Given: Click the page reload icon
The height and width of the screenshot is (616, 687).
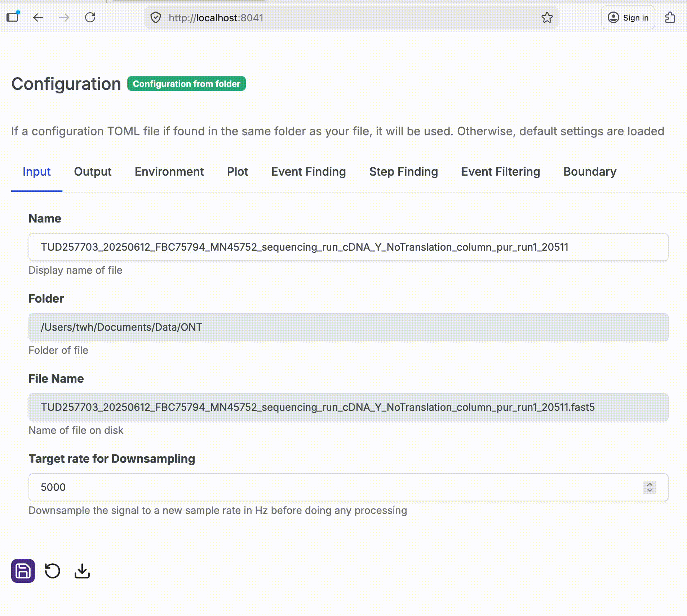Looking at the screenshot, I should [x=90, y=17].
